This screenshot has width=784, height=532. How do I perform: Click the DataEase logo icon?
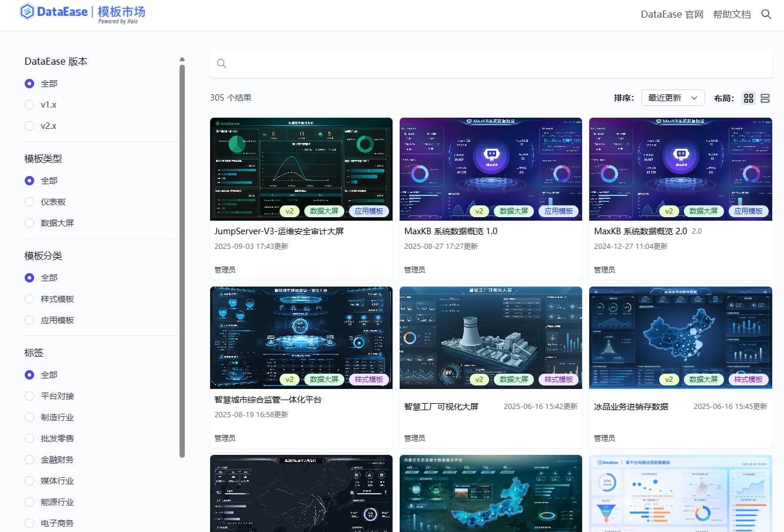click(x=27, y=12)
